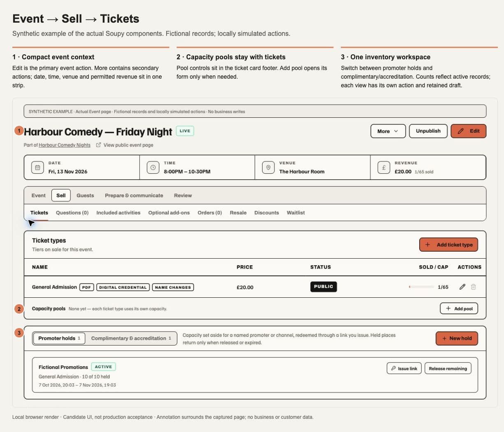This screenshot has height=432, width=504.
Task: Open Included activities sub-tab
Action: 118,213
